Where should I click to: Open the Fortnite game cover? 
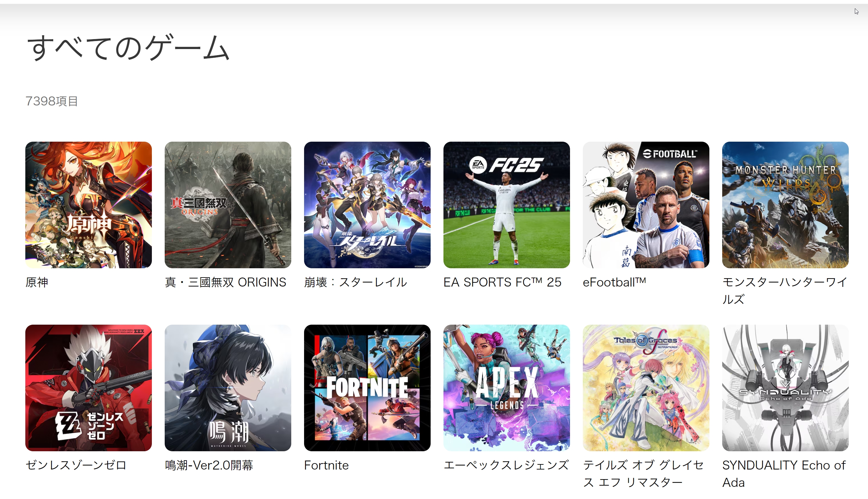tap(367, 387)
